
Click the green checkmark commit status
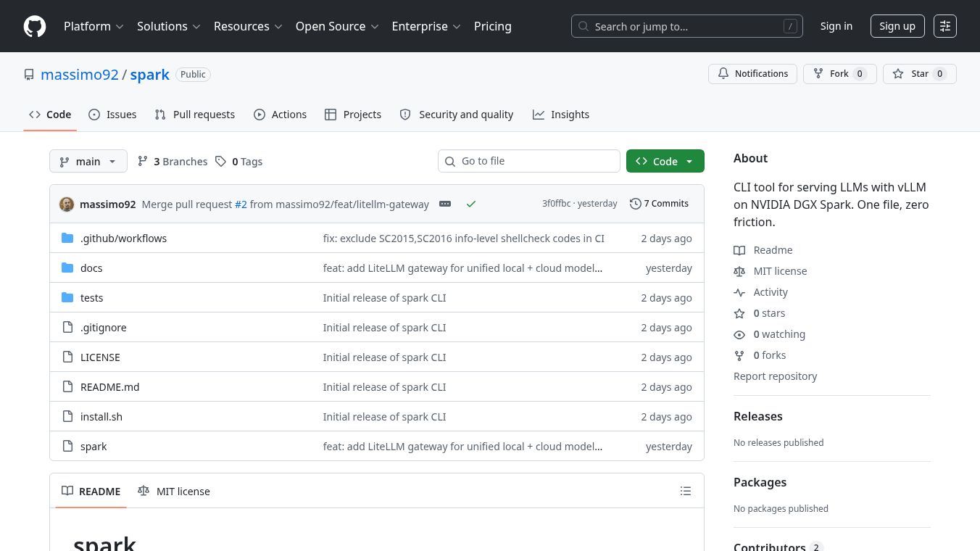pyautogui.click(x=471, y=204)
